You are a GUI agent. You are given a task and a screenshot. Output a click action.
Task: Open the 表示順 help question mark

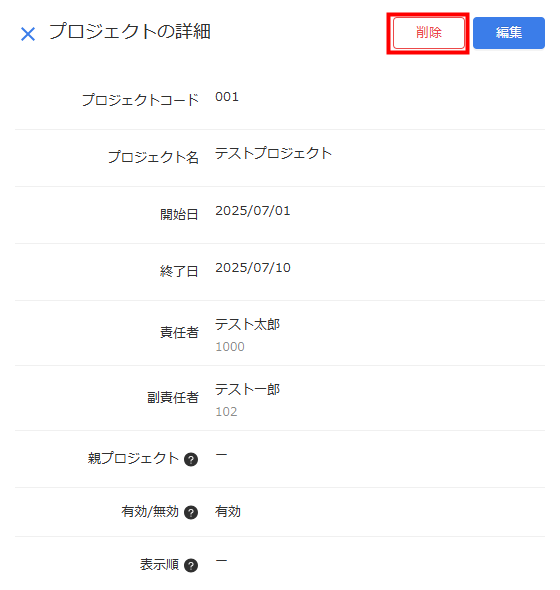click(191, 566)
